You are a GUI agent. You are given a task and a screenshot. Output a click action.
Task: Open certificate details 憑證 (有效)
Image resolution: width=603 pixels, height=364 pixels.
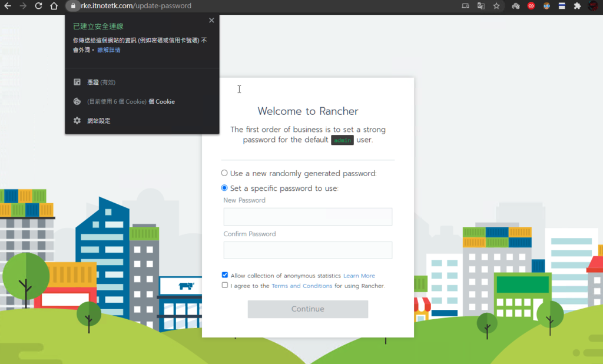coord(101,82)
